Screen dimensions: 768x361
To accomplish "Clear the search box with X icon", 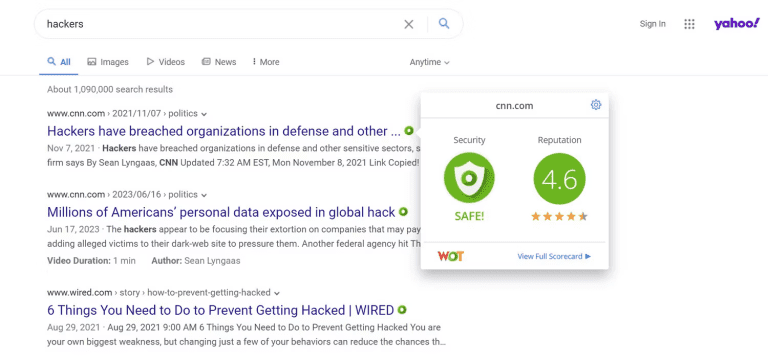I will point(408,24).
